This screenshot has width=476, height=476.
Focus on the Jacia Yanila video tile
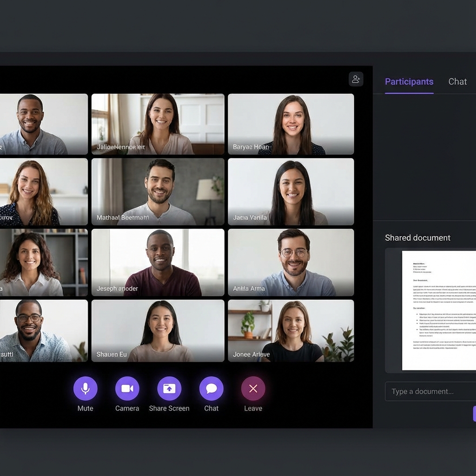pyautogui.click(x=291, y=192)
